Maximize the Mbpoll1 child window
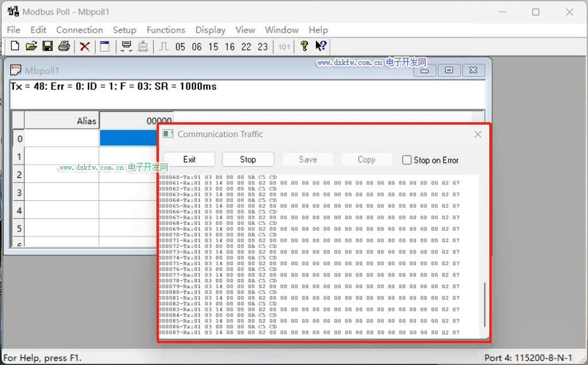Image resolution: width=588 pixels, height=365 pixels. [449, 70]
